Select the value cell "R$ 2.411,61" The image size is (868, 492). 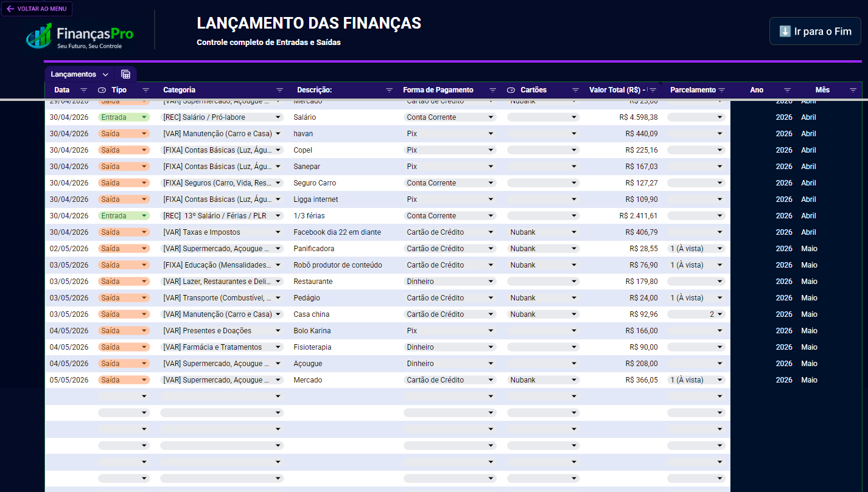tap(639, 216)
